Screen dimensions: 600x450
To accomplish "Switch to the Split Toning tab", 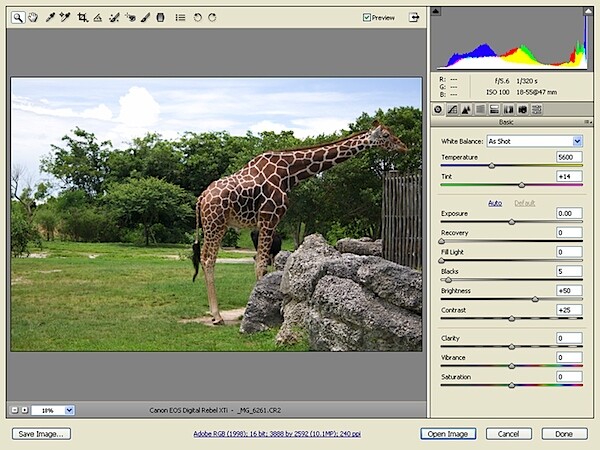I will 494,110.
